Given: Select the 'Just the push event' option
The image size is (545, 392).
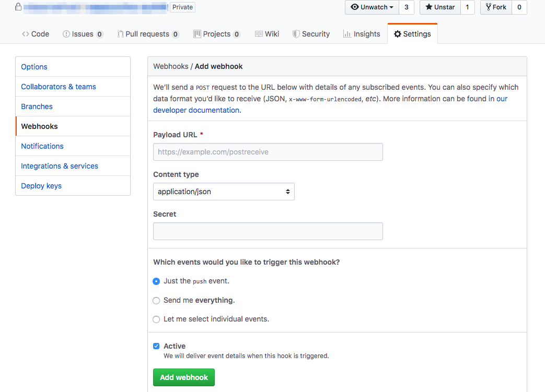Looking at the screenshot, I should [156, 281].
